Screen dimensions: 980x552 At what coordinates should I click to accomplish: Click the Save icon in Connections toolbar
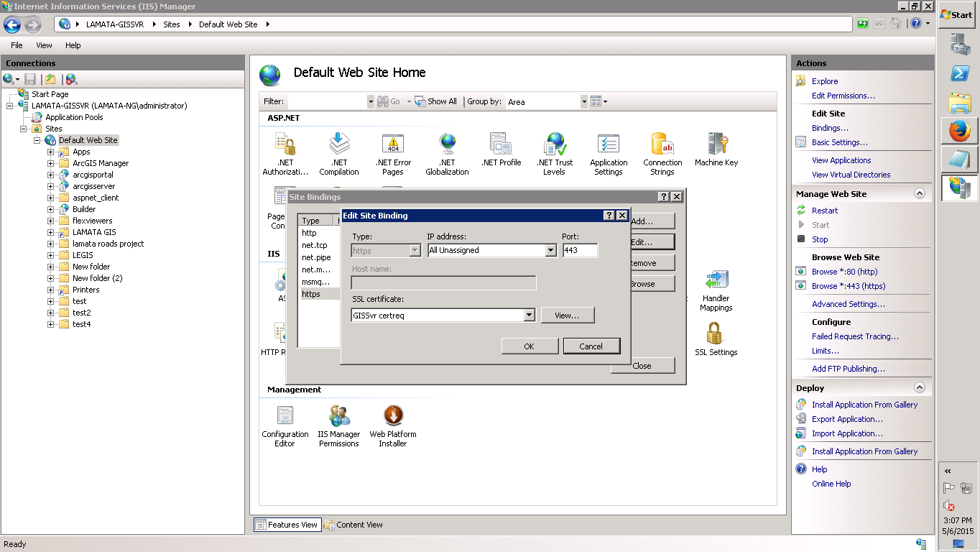(30, 79)
